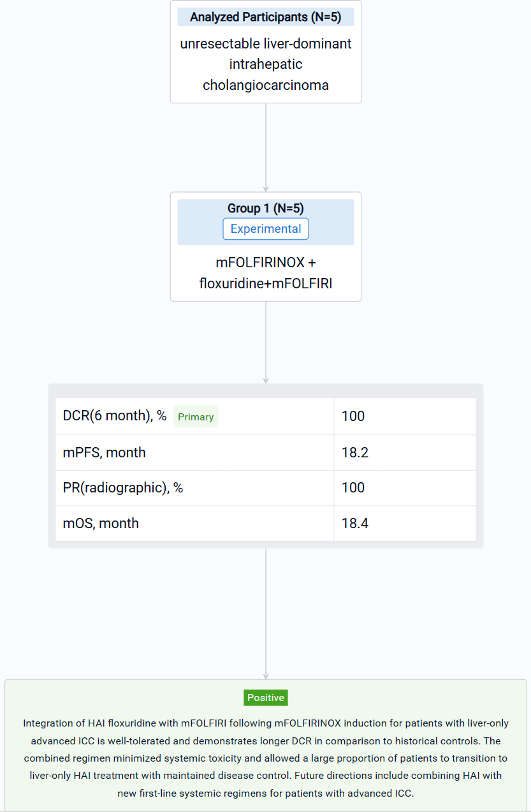531x812 pixels.
Task: Click the mPFS value 18.2
Action: point(355,453)
